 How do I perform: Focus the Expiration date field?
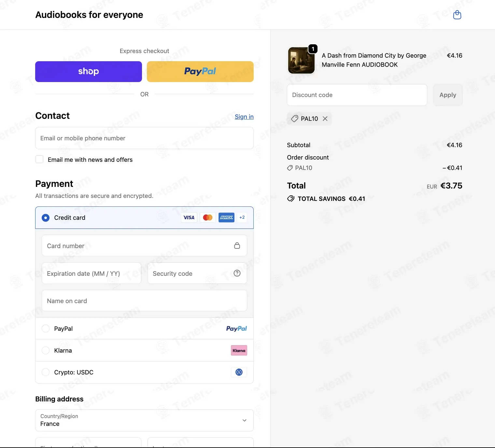[x=92, y=273]
